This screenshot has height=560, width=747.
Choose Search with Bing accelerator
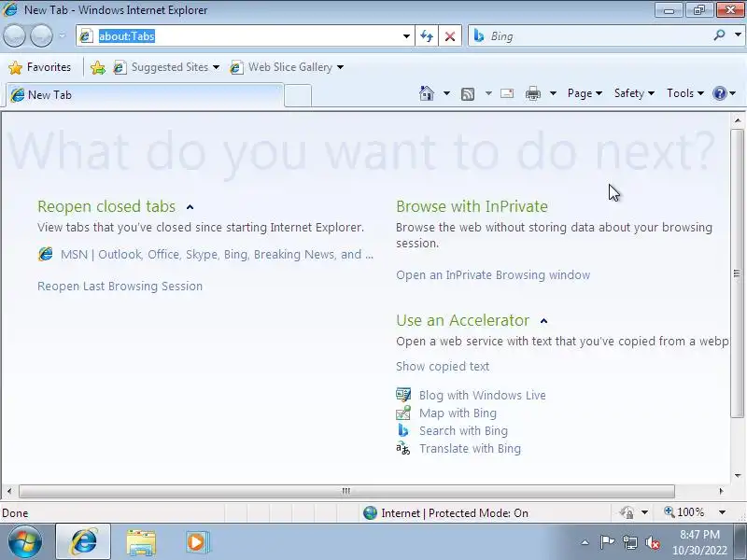point(463,431)
